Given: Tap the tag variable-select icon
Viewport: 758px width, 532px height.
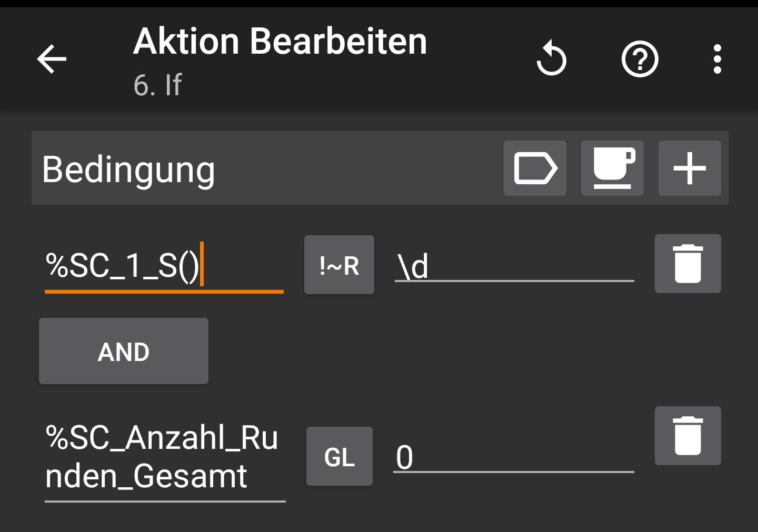Looking at the screenshot, I should [535, 168].
